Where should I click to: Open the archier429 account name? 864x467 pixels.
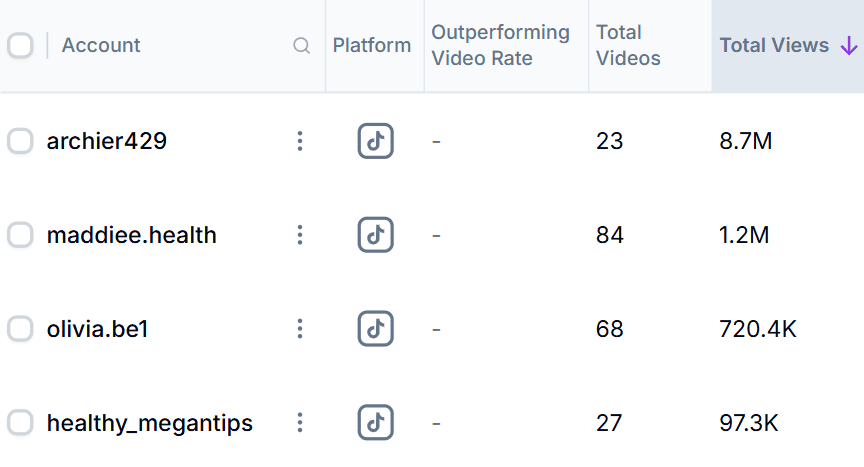pos(106,141)
